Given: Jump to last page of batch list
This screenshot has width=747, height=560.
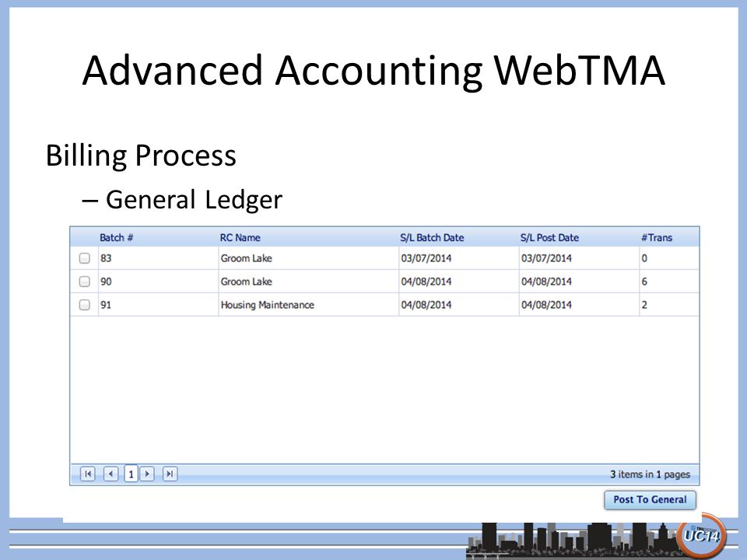Looking at the screenshot, I should 170,474.
